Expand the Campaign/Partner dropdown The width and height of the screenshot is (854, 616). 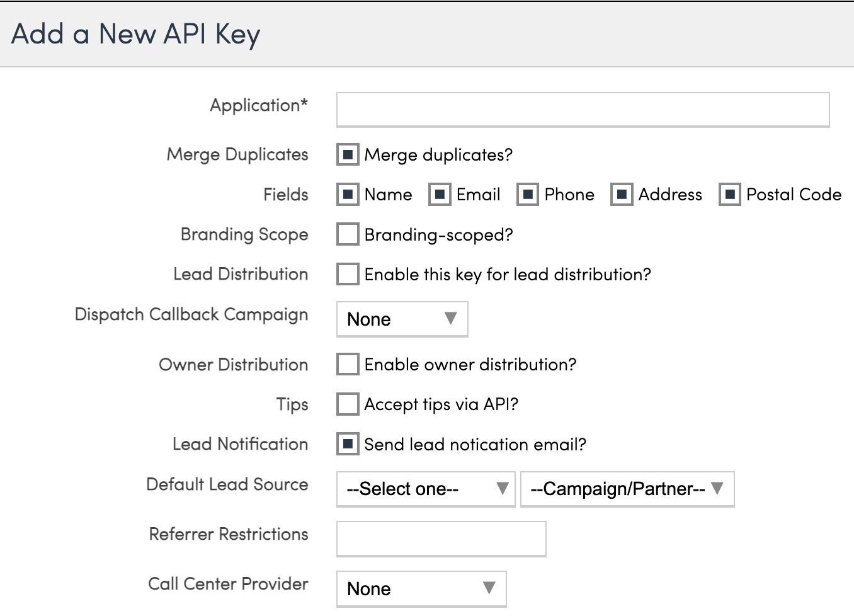[x=627, y=489]
